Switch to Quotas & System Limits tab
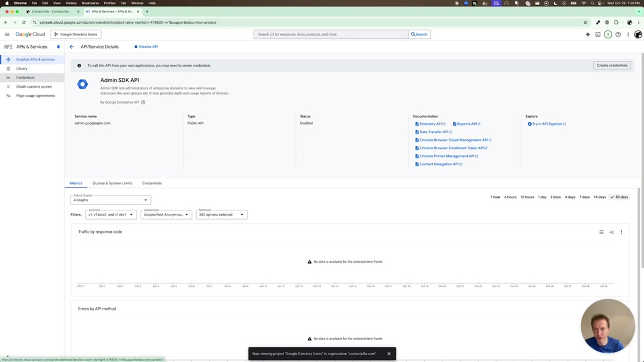 112,183
